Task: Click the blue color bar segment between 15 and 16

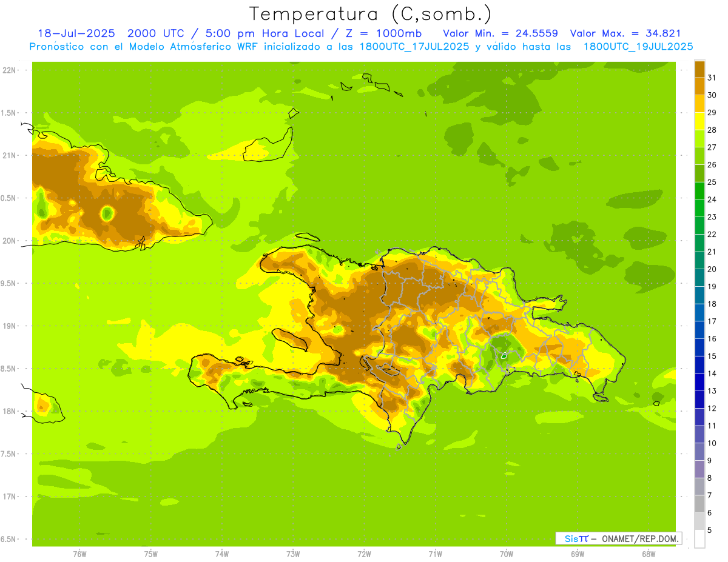Action: (699, 347)
